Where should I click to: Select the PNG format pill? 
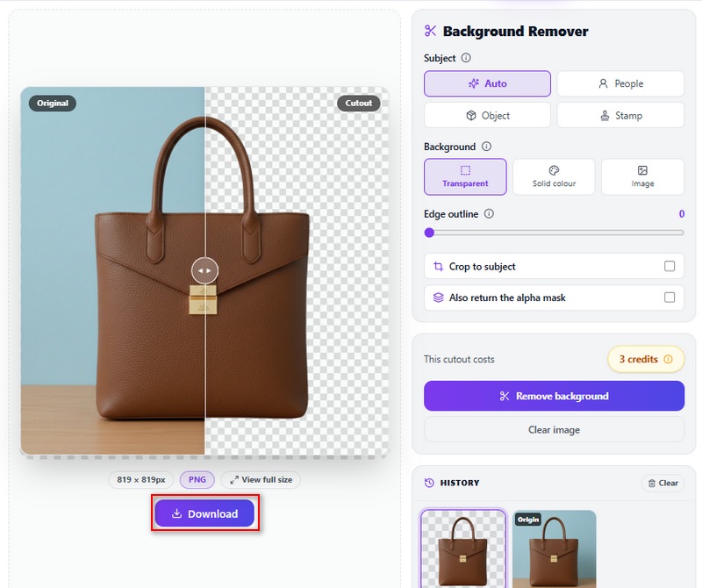coord(197,480)
